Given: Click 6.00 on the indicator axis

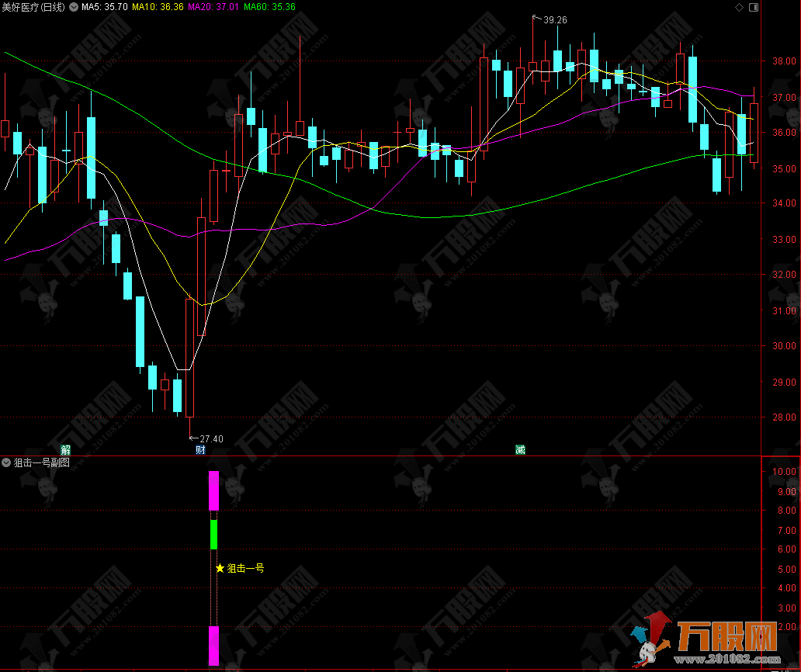Looking at the screenshot, I should point(786,549).
